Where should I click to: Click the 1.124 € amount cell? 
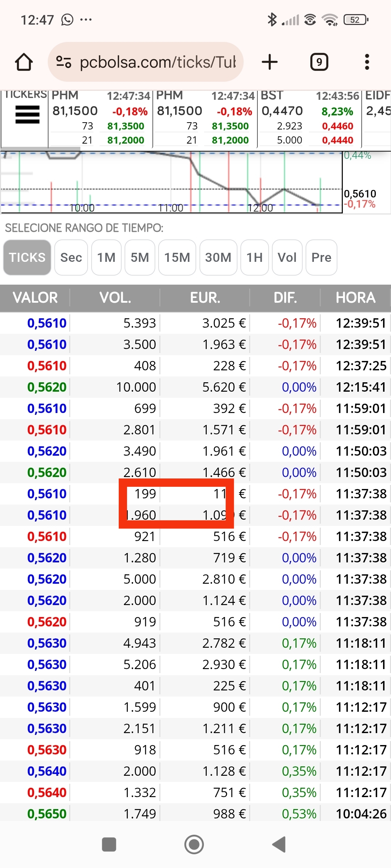click(224, 600)
